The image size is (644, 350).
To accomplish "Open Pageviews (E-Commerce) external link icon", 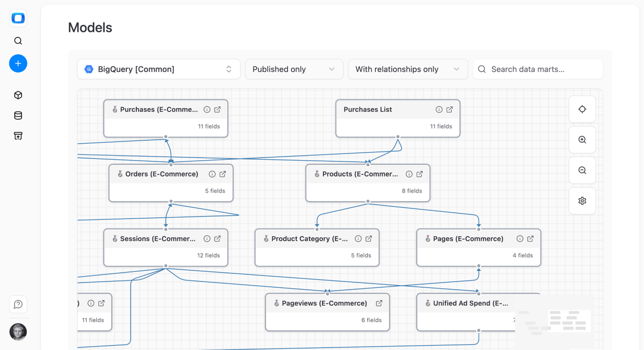I will (379, 303).
